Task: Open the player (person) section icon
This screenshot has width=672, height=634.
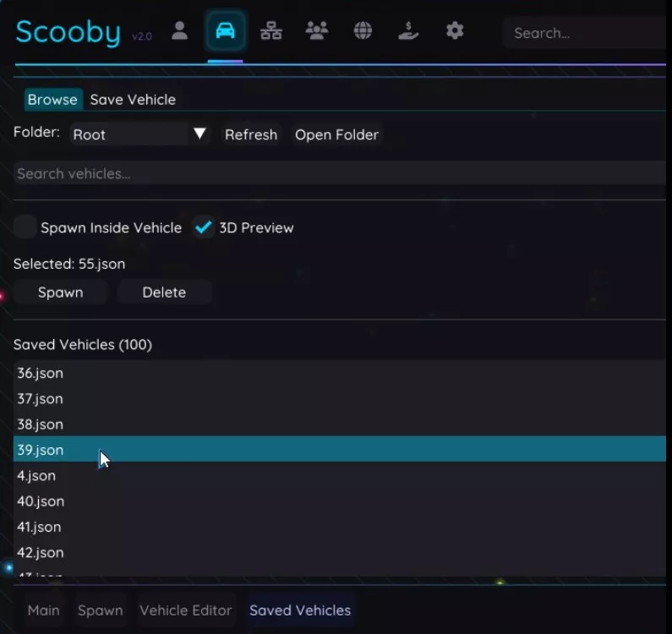Action: coord(179,31)
